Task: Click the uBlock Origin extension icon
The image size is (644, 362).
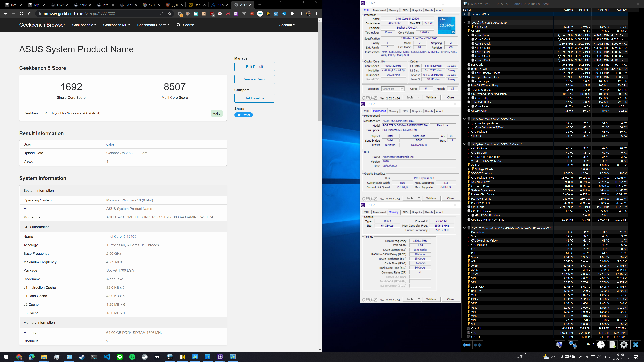Action: coord(212,14)
